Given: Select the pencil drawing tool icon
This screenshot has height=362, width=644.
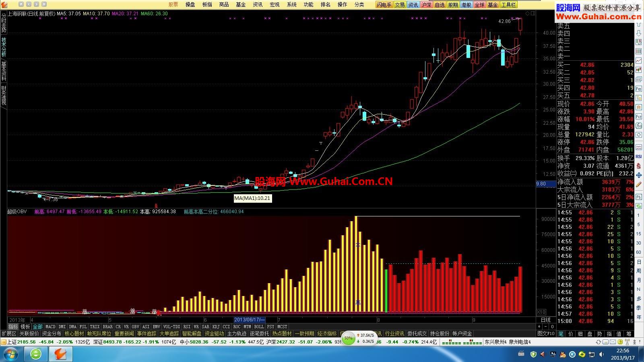Looking at the screenshot, I should click(639, 184).
